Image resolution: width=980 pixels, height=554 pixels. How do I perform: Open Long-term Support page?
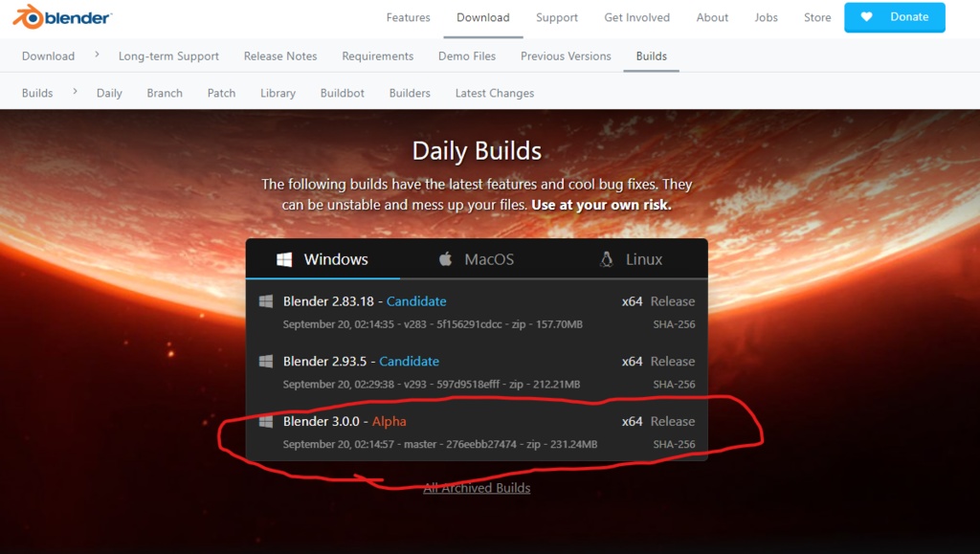pos(168,56)
